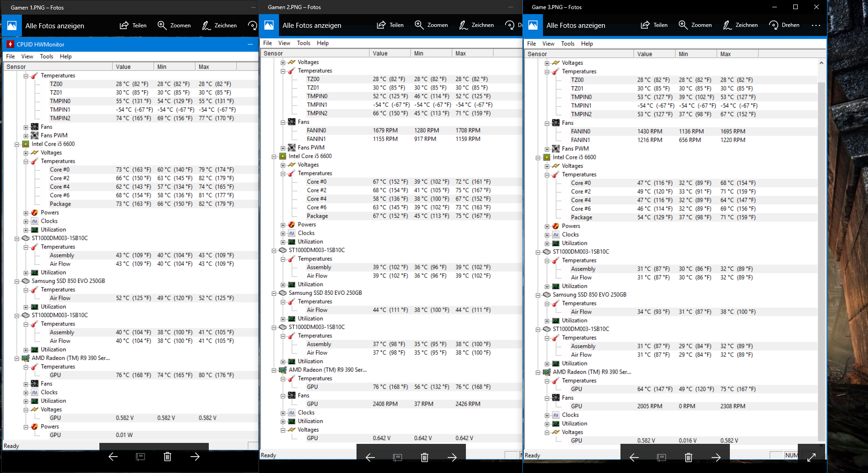Open Help menu in Gamen 2 HWMonitor
Image resolution: width=868 pixels, height=473 pixels.
(323, 43)
